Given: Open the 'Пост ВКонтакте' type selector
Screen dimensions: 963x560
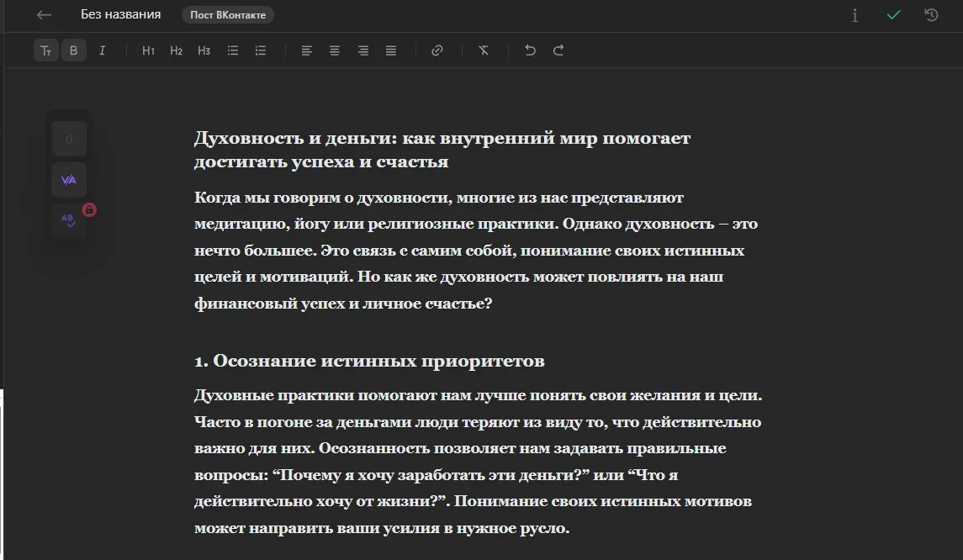Looking at the screenshot, I should tap(228, 15).
